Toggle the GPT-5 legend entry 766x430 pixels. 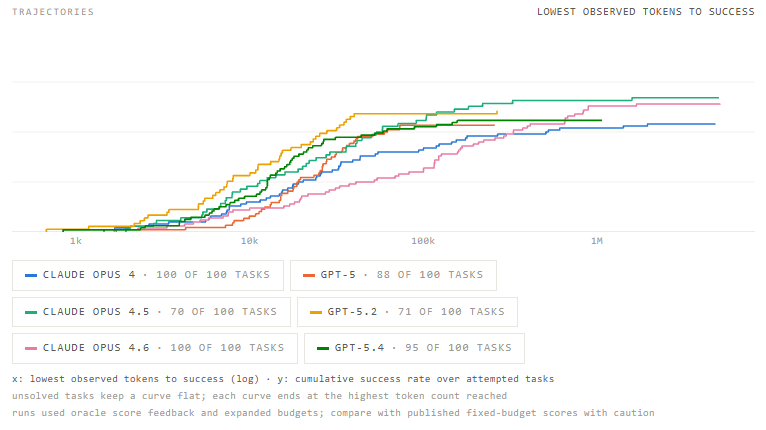(x=393, y=276)
